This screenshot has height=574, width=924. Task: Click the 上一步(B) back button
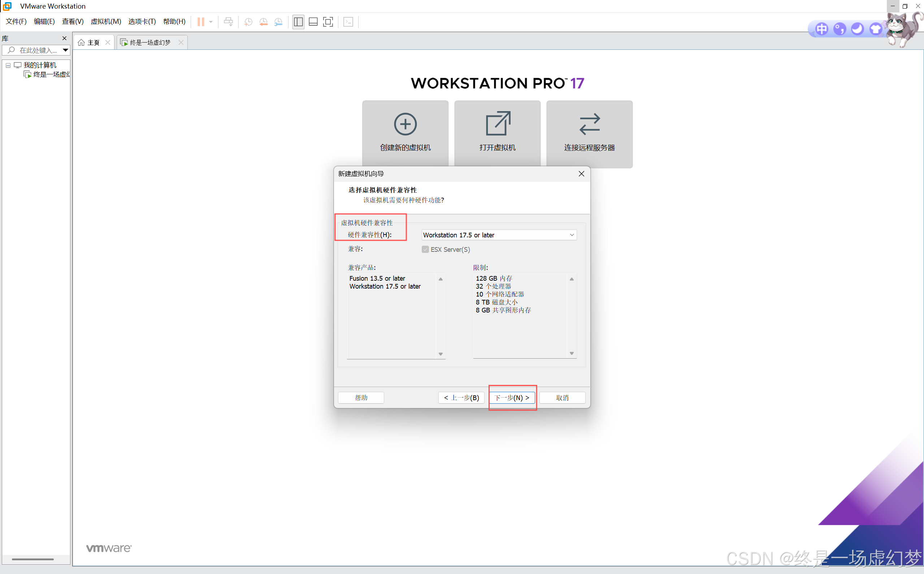point(461,398)
